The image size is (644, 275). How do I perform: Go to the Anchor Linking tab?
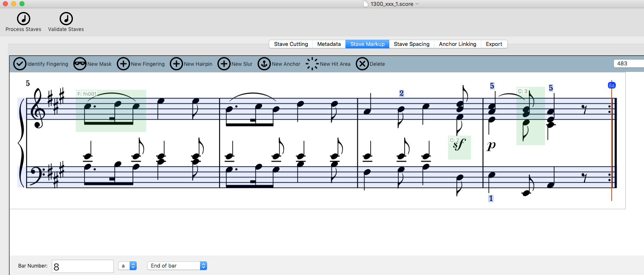coord(457,44)
